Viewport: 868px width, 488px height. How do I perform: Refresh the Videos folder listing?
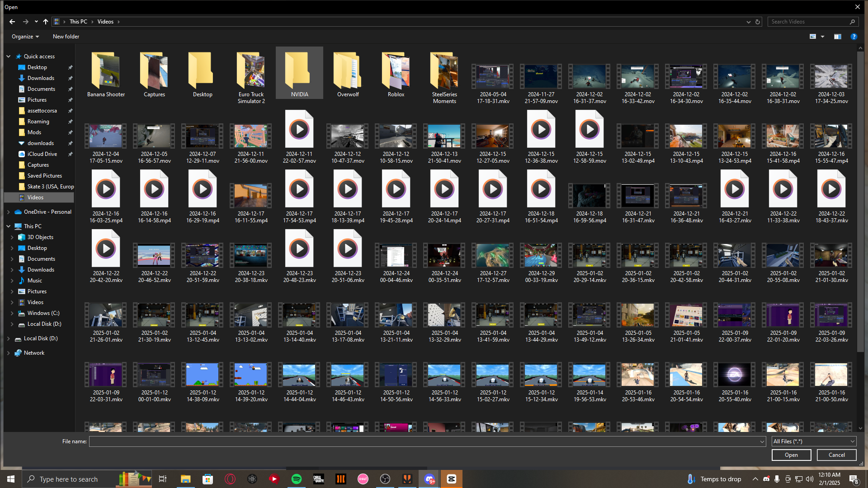[x=758, y=22]
